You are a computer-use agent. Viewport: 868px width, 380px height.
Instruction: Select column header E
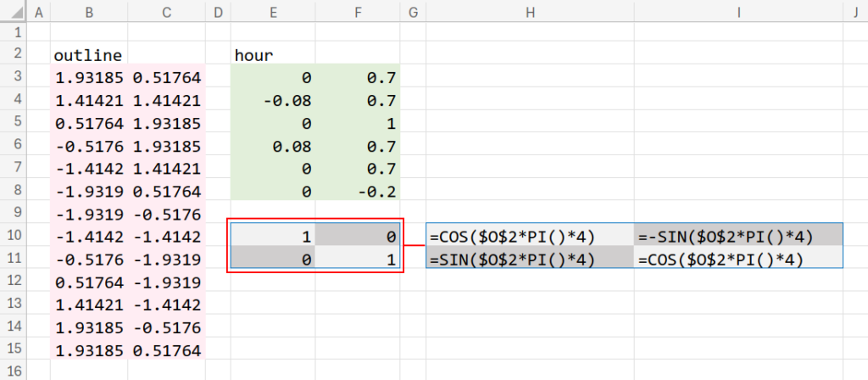[272, 11]
